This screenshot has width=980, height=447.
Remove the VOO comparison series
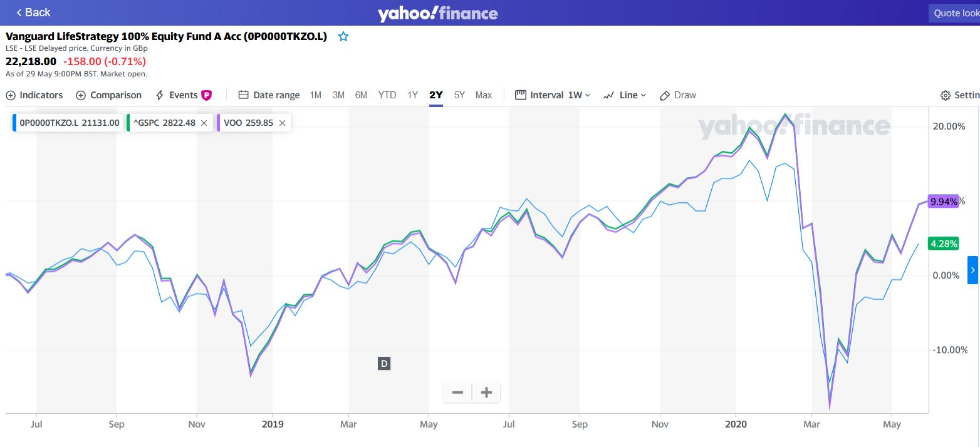tap(282, 123)
